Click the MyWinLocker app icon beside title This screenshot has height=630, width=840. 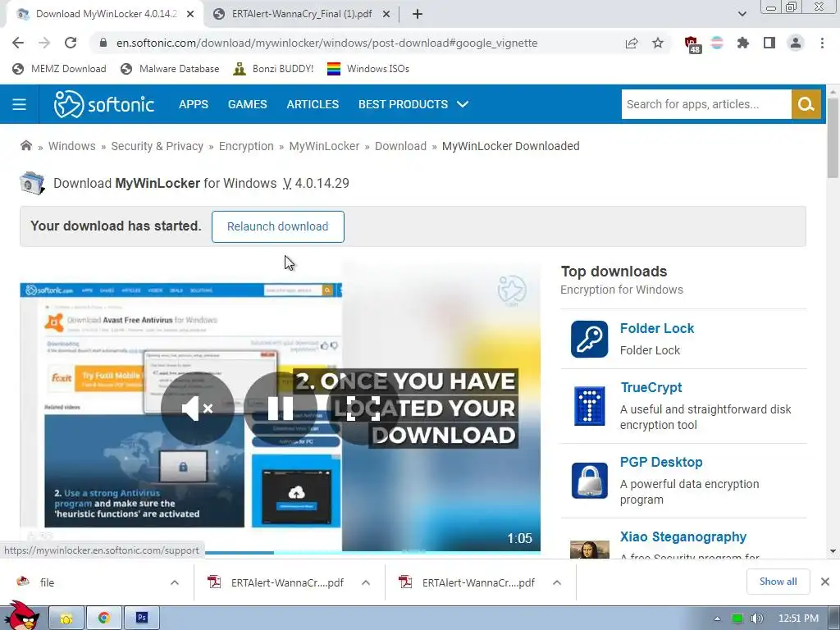(32, 183)
